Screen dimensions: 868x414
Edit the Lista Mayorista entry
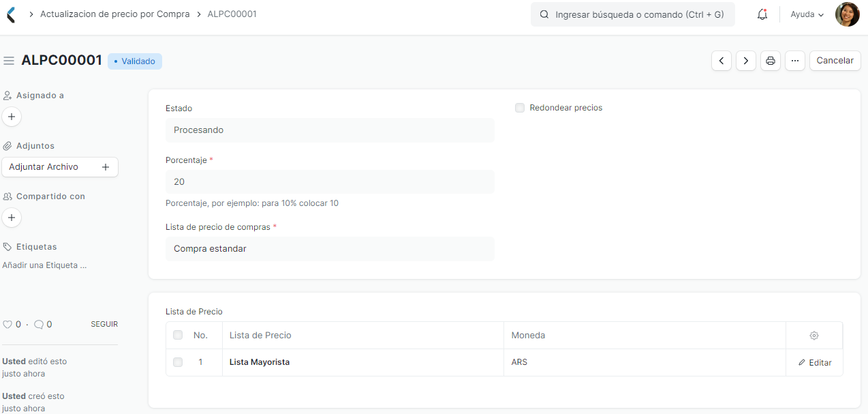click(x=814, y=362)
